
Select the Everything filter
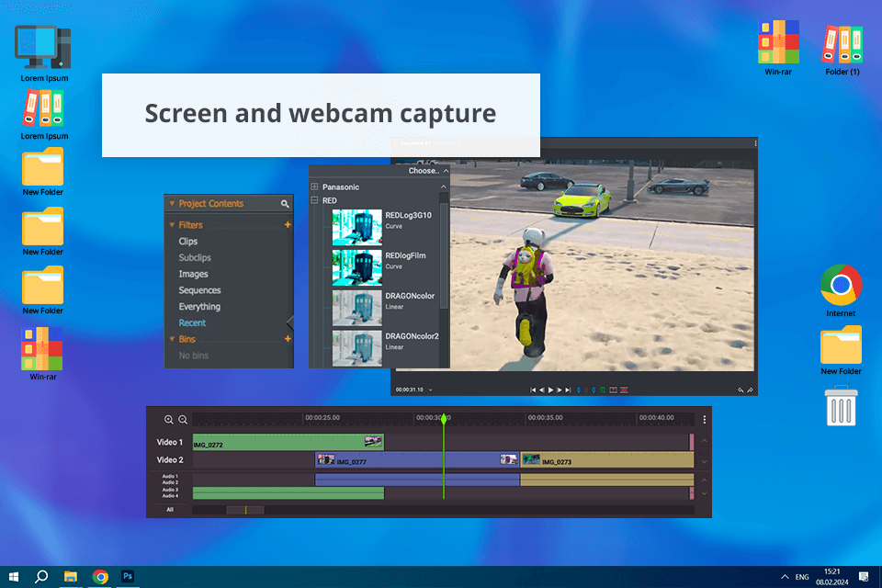click(199, 306)
